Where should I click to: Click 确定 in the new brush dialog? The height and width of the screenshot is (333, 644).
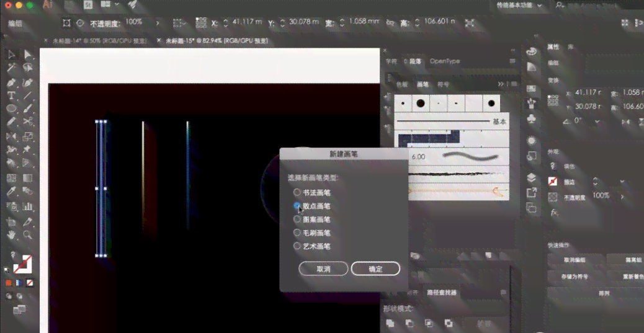pyautogui.click(x=375, y=269)
